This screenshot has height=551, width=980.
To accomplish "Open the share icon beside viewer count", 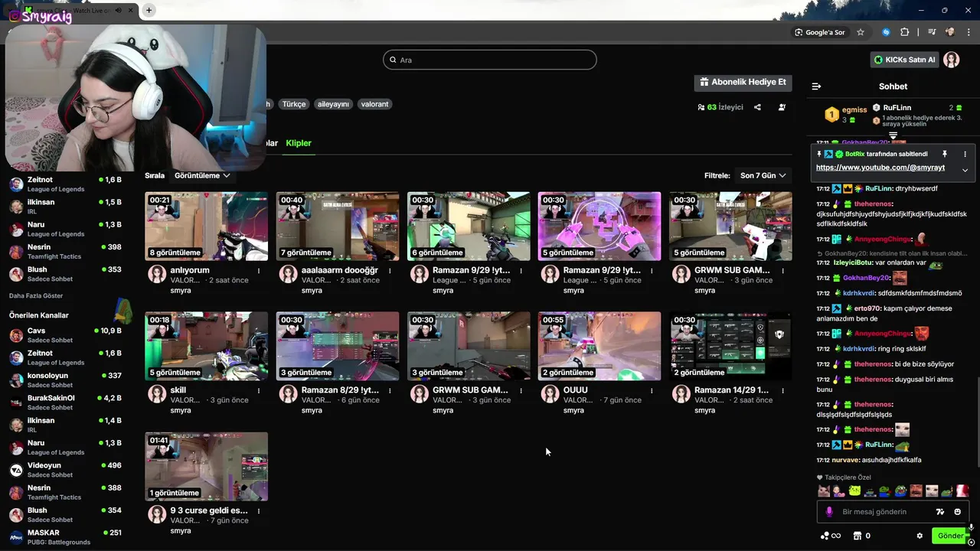I will point(757,107).
